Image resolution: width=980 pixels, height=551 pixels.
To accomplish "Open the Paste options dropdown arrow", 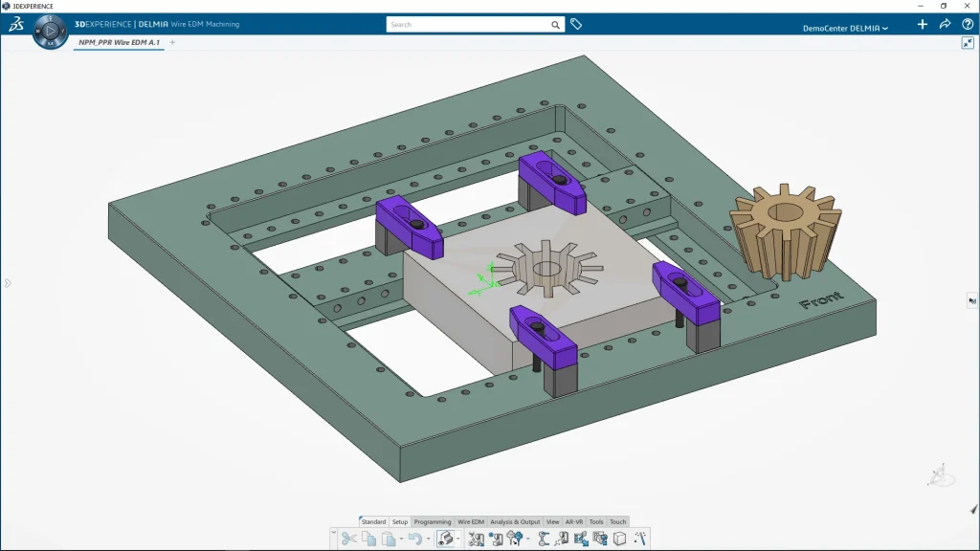I will tap(401, 540).
